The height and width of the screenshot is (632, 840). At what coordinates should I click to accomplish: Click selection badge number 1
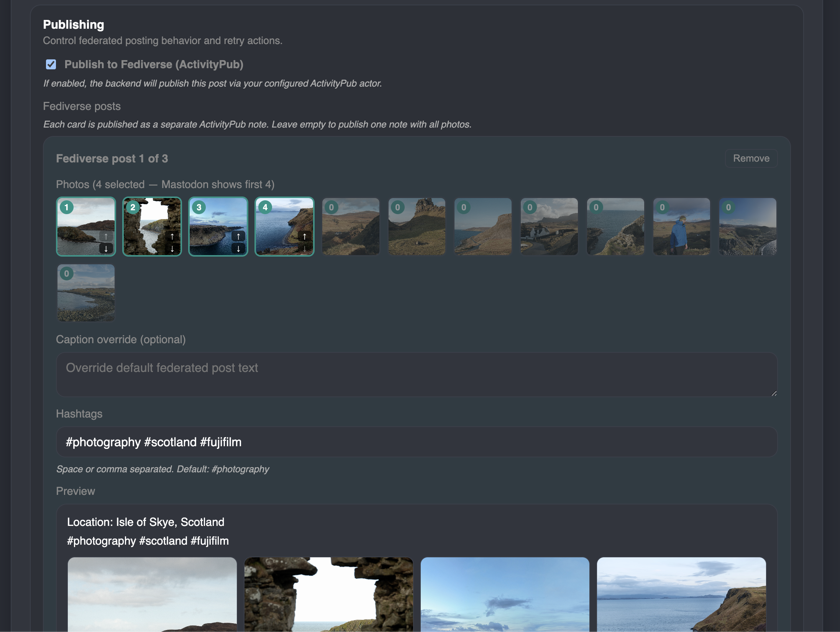[x=67, y=208]
